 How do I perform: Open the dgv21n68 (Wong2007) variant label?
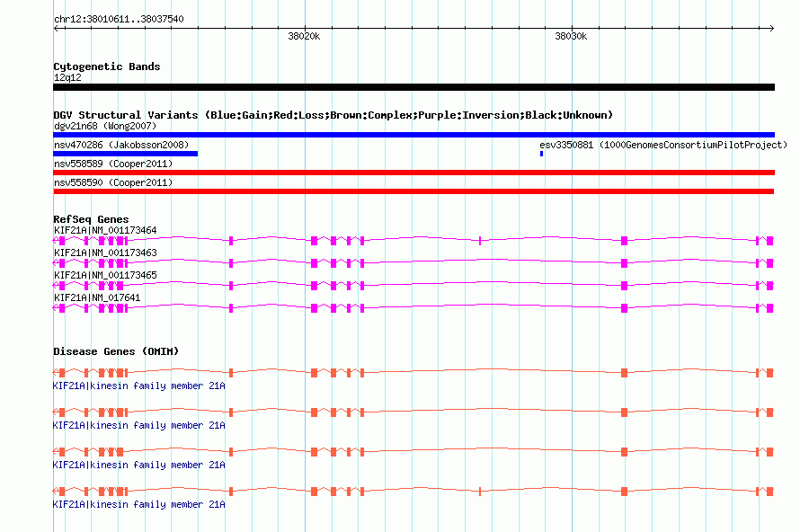105,126
